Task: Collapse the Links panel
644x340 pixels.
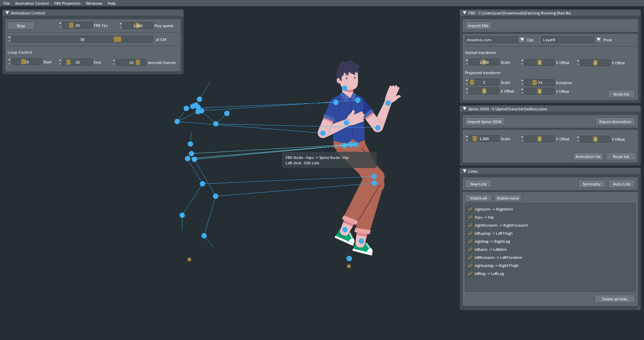Action: 465,171
